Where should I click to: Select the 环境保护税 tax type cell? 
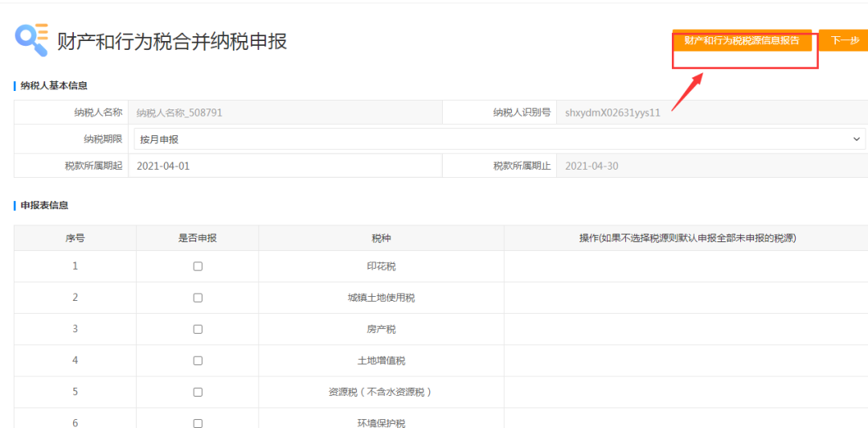point(381,420)
